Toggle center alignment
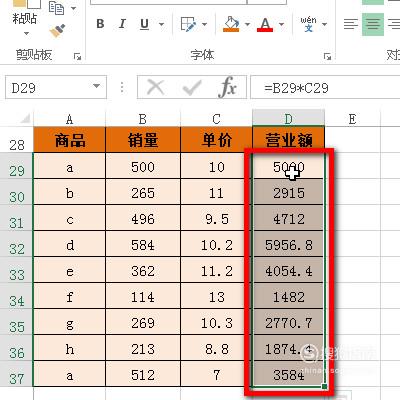 coord(373,24)
